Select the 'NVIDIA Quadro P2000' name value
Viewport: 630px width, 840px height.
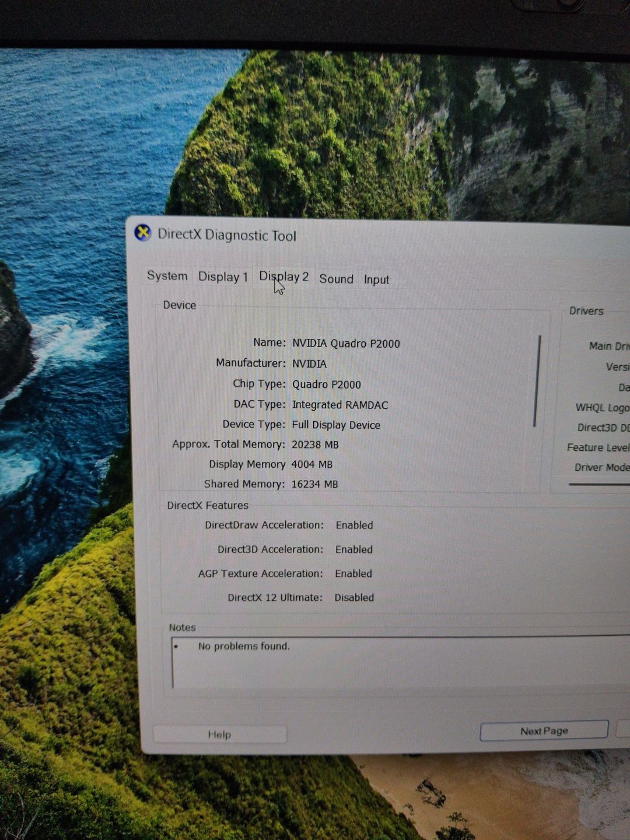pyautogui.click(x=346, y=344)
